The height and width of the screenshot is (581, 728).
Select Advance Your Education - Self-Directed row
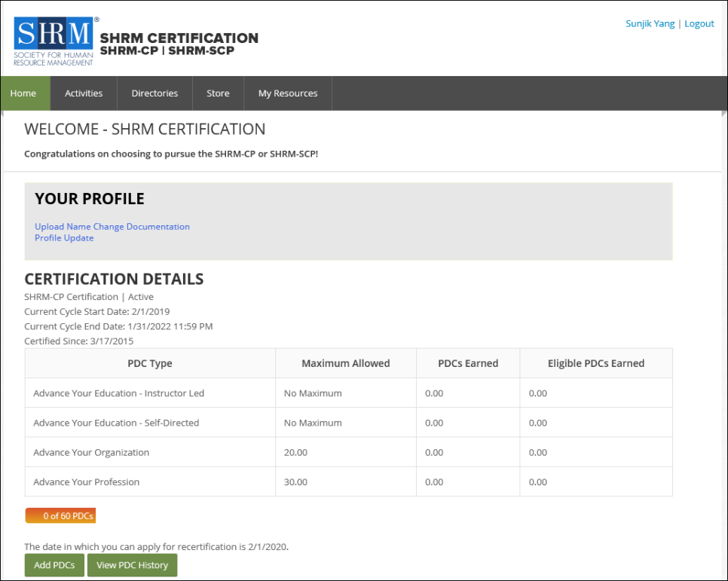click(x=349, y=423)
